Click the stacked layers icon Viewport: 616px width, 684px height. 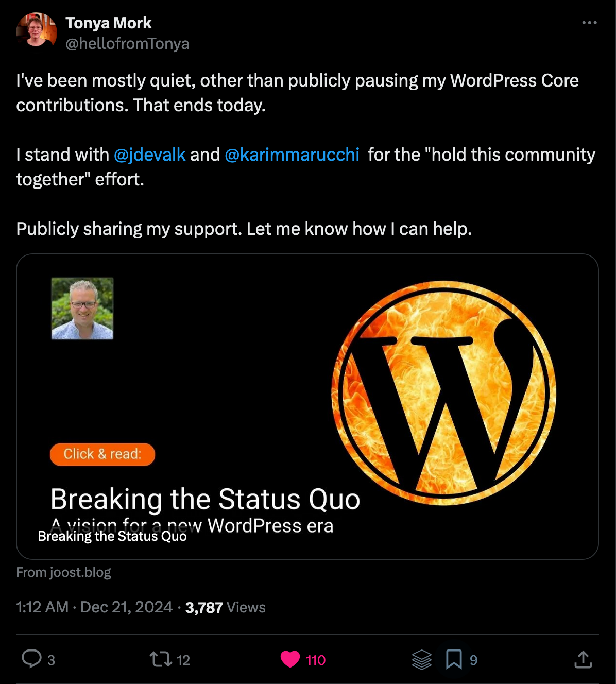[x=422, y=660]
